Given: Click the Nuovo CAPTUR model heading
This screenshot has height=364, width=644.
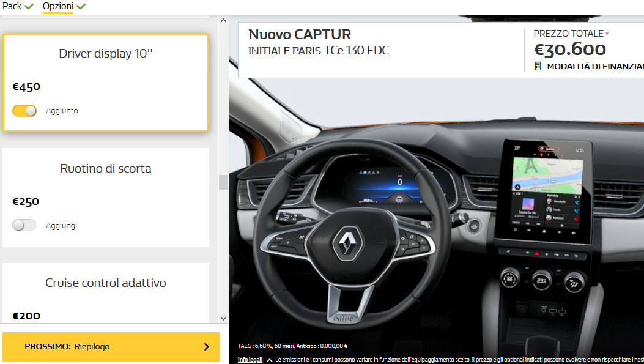Looking at the screenshot, I should [300, 34].
